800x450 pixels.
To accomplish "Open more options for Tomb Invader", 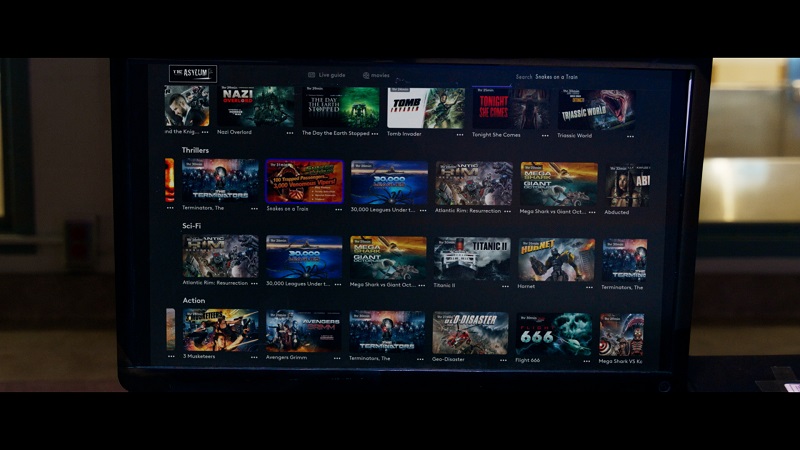I will tap(460, 135).
